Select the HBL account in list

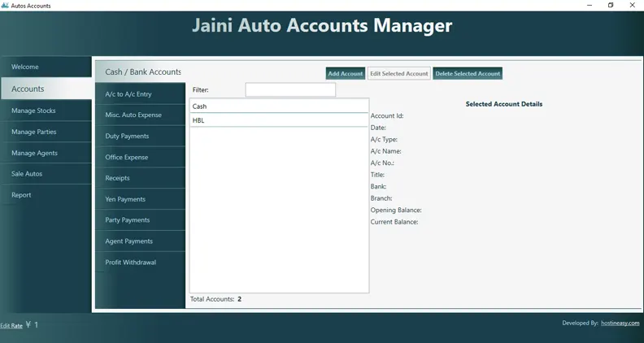(x=279, y=120)
